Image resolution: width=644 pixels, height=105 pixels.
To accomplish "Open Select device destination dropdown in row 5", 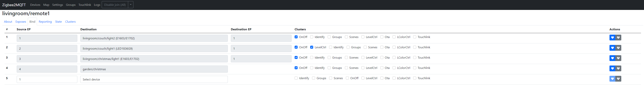I will coord(154,79).
